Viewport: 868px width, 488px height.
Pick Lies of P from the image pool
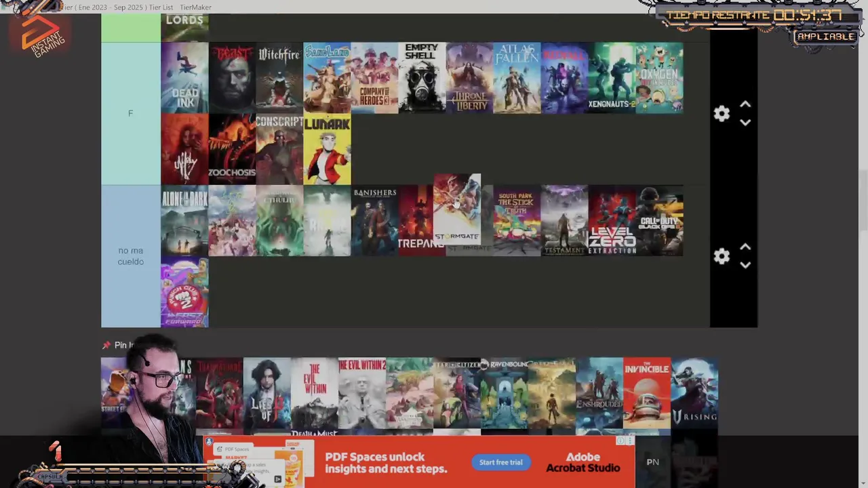[x=267, y=393]
